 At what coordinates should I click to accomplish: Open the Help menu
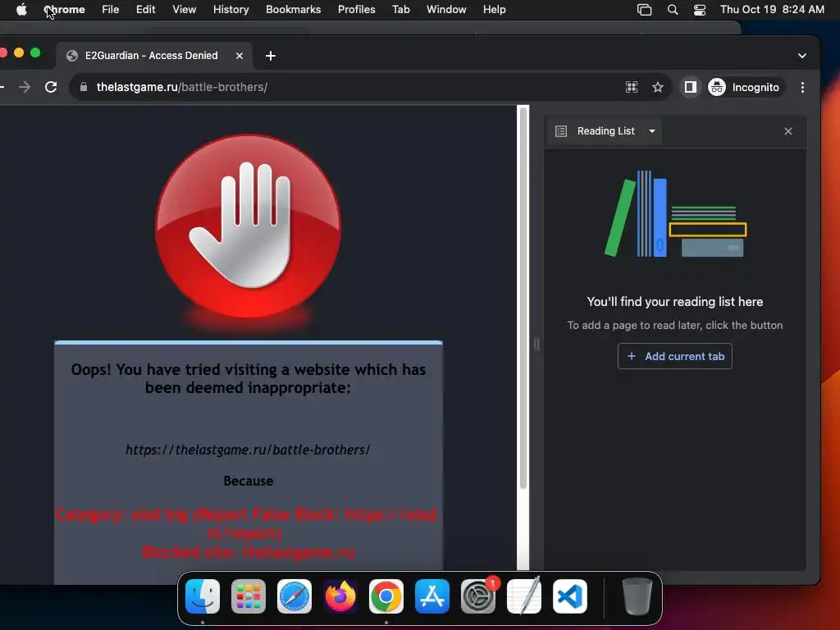pyautogui.click(x=494, y=10)
